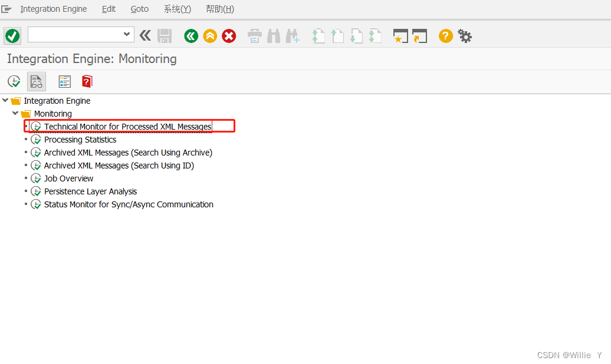Select Processing Statistics tree entry
The image size is (611, 364).
click(80, 140)
